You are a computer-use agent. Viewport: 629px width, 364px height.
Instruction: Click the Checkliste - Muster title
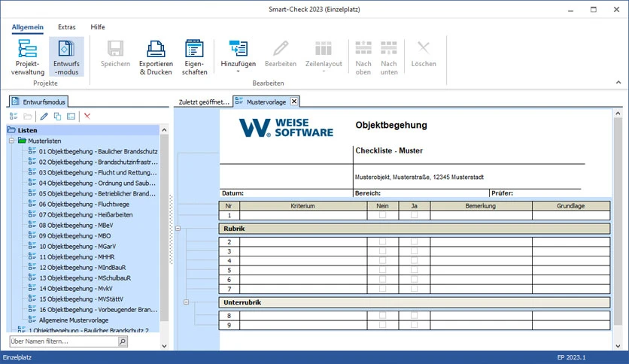click(x=389, y=150)
